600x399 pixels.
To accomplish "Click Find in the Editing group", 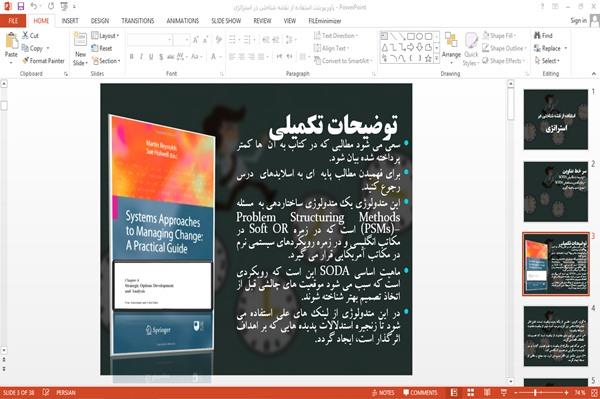I will tap(543, 36).
